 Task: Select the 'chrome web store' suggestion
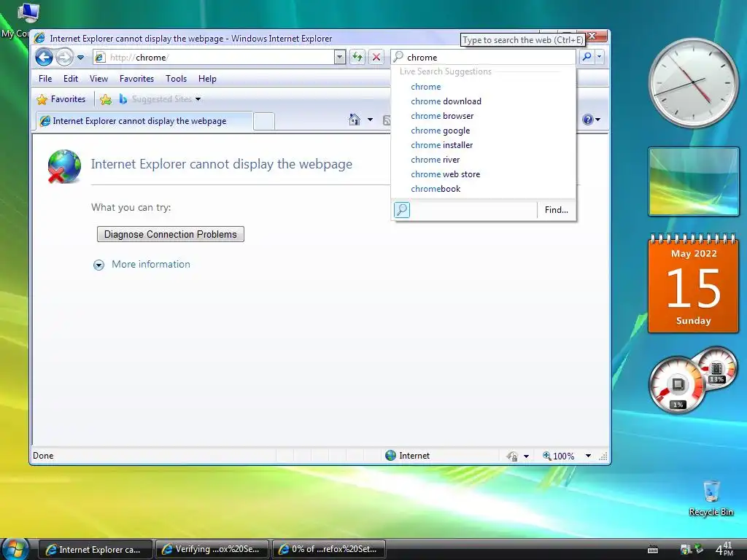(x=446, y=174)
